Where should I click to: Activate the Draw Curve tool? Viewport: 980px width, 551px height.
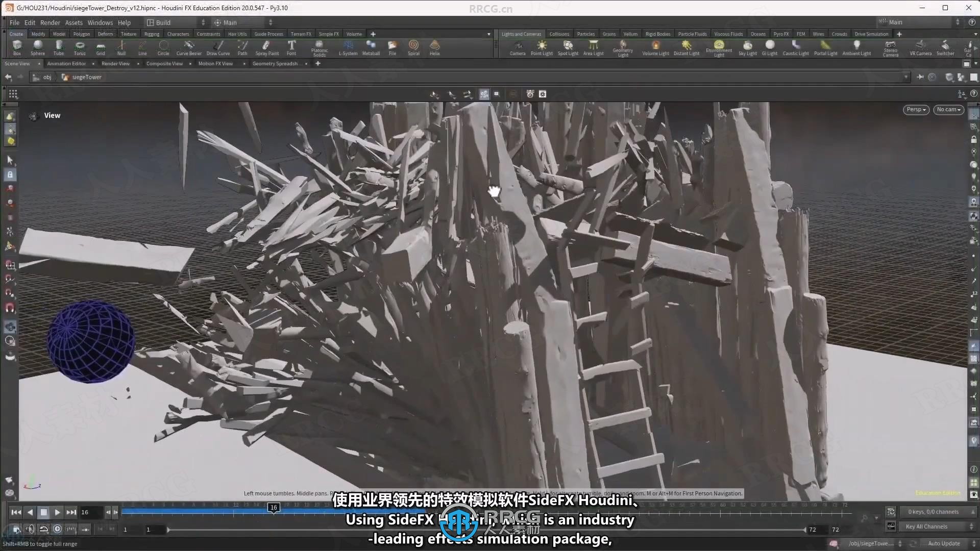click(x=218, y=48)
